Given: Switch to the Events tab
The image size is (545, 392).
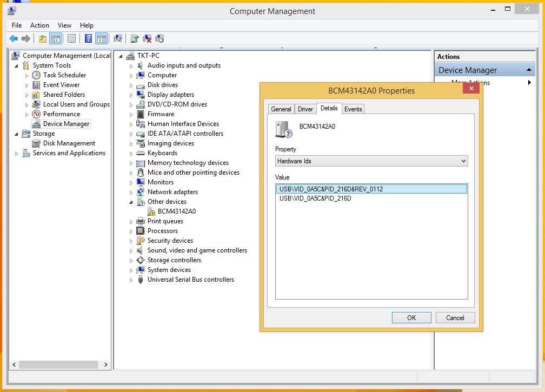Looking at the screenshot, I should [353, 109].
